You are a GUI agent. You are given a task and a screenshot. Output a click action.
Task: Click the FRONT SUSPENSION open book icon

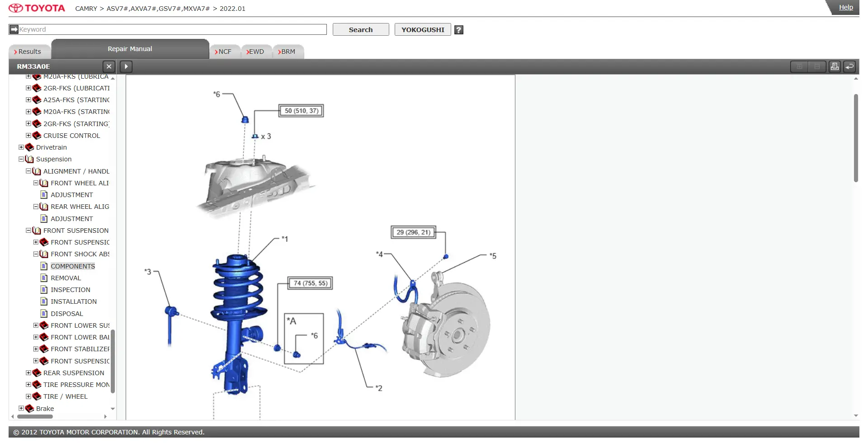pos(37,231)
